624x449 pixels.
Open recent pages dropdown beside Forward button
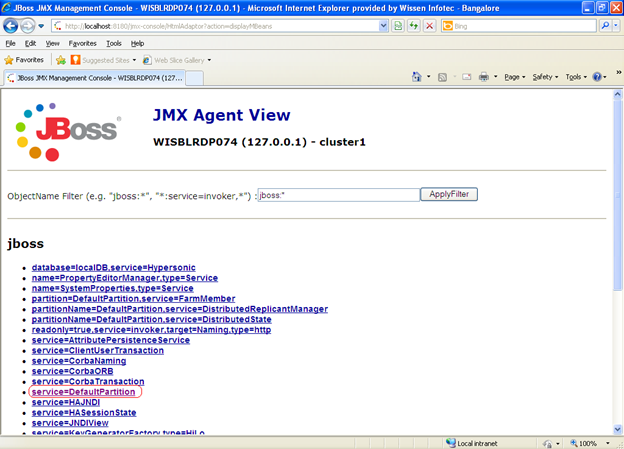[x=41, y=26]
